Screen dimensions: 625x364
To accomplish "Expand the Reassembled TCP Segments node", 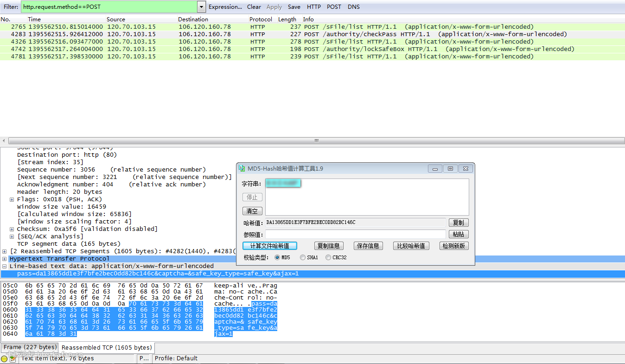I will tap(5, 251).
